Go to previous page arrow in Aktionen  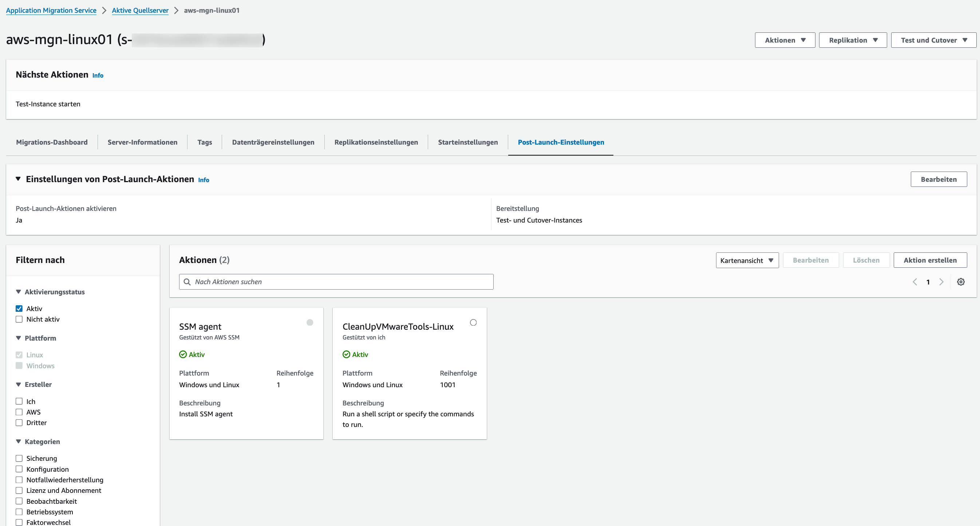(x=914, y=282)
